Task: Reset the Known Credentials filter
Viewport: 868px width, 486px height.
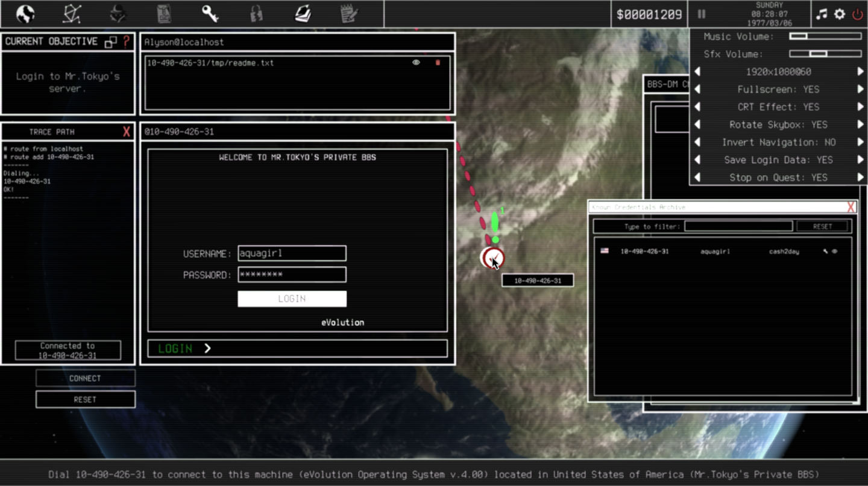Action: pos(822,226)
